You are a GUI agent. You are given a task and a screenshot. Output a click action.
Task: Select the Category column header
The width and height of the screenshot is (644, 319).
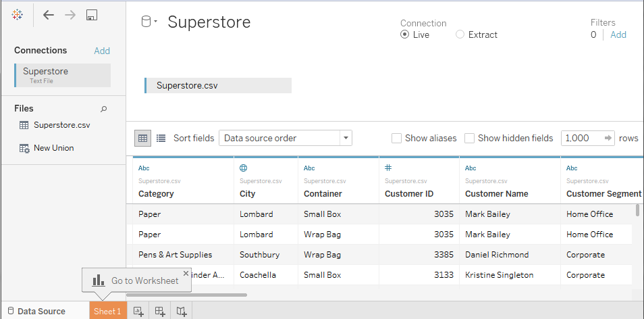click(x=156, y=193)
